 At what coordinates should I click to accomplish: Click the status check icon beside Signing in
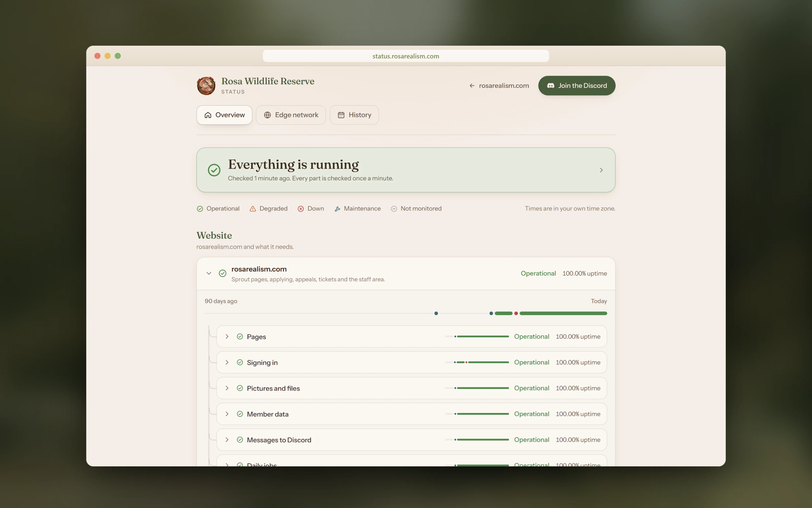point(240,362)
